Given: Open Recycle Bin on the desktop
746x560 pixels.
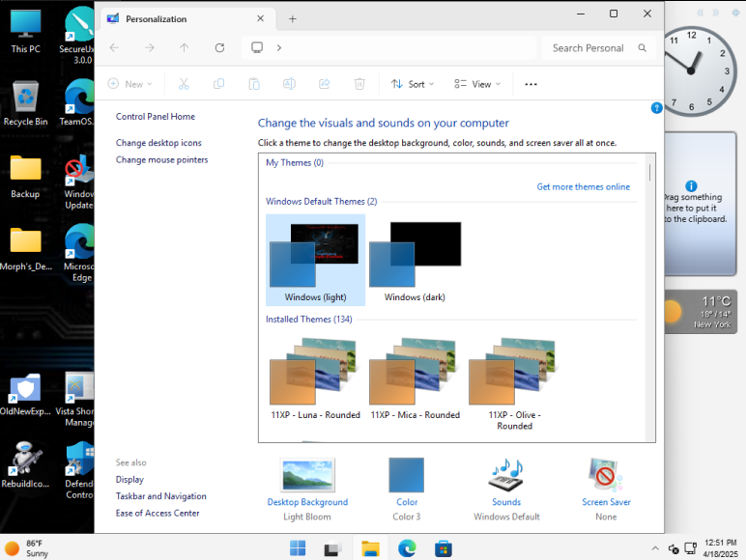Looking at the screenshot, I should click(26, 103).
